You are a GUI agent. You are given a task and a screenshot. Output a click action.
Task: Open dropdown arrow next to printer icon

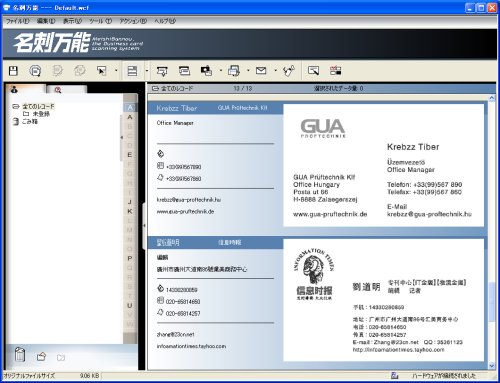[248, 71]
